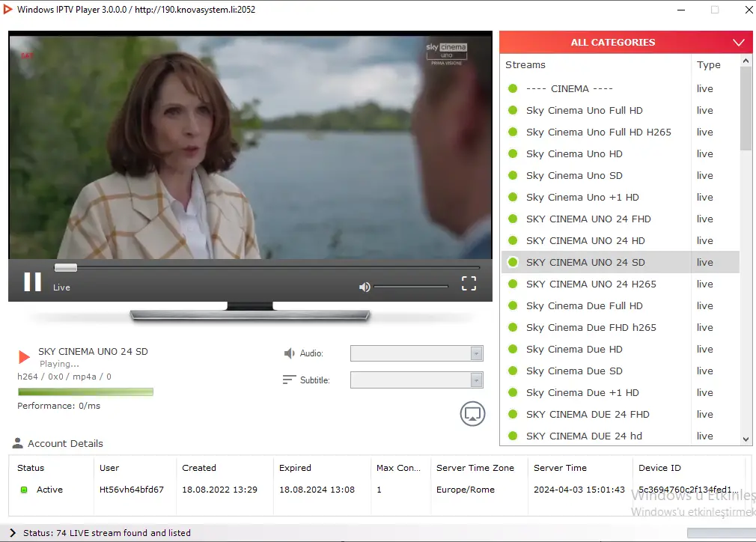Screen dimensions: 756x542
Task: Click the Audio speaker label icon
Action: [289, 353]
